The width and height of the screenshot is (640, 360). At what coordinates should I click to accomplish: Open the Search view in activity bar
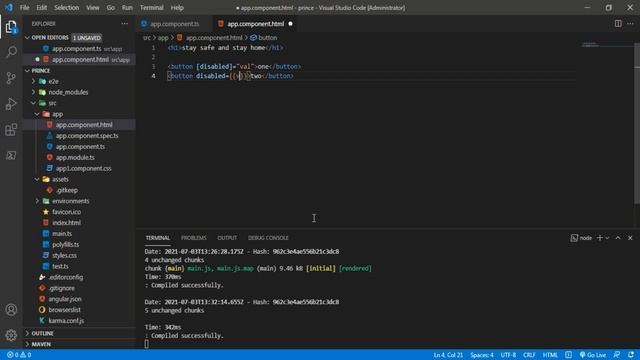(11, 52)
